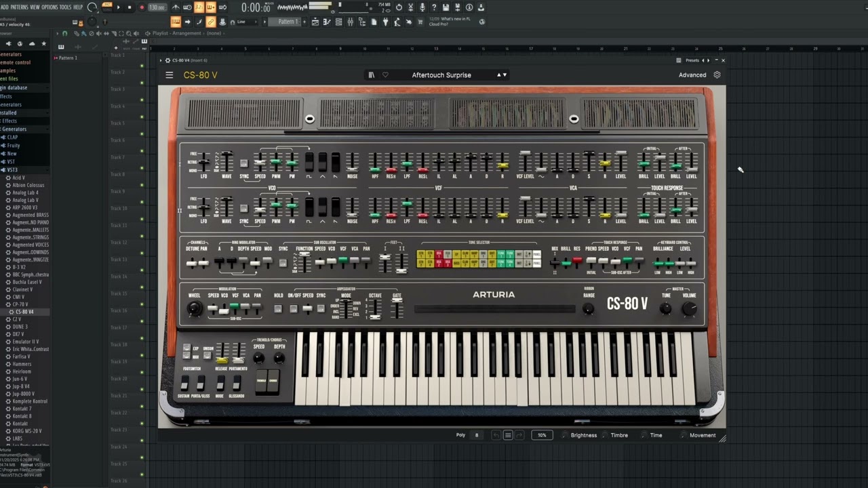Open the ADD menu

tap(5, 7)
